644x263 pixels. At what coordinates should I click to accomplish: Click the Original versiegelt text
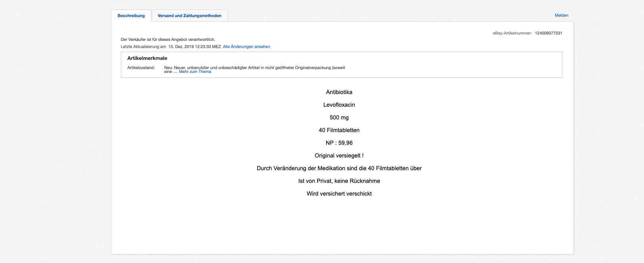[339, 155]
